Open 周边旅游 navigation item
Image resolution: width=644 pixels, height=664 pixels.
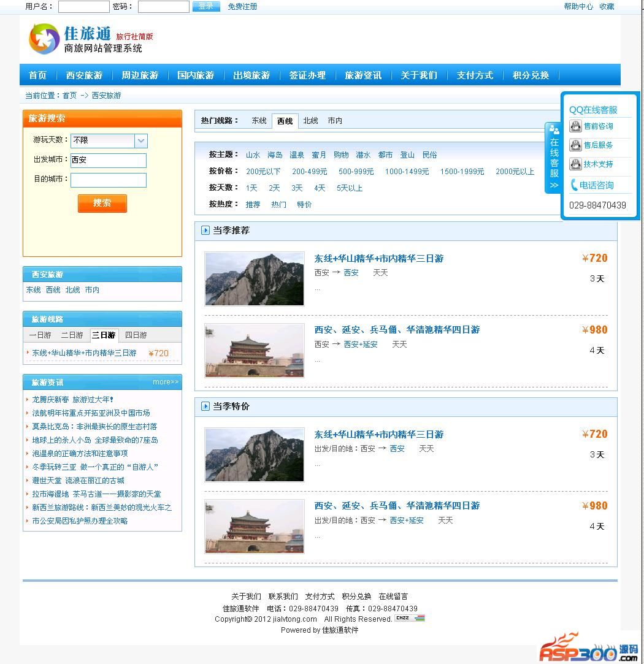point(140,75)
